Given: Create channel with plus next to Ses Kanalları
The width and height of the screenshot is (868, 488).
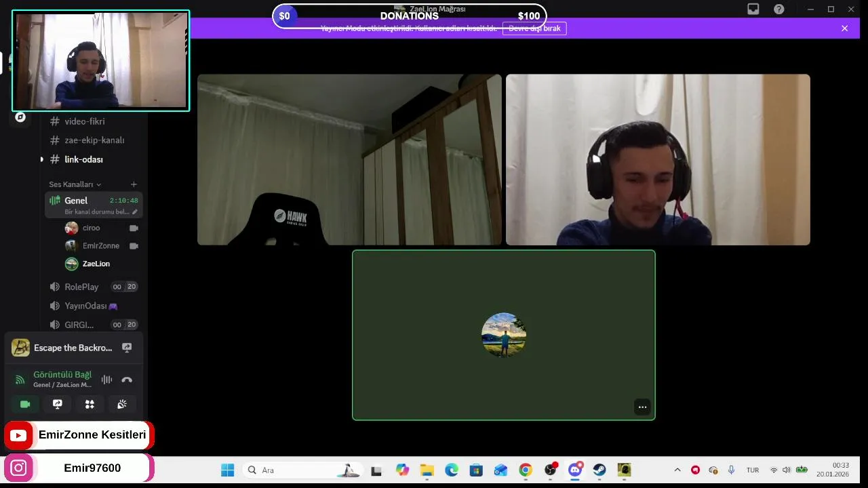Looking at the screenshot, I should (x=134, y=184).
